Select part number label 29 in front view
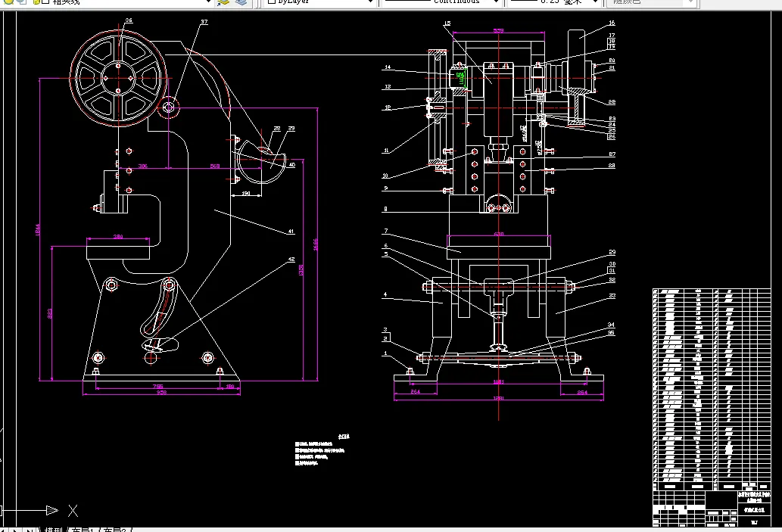Image resolution: width=782 pixels, height=532 pixels. tap(612, 252)
